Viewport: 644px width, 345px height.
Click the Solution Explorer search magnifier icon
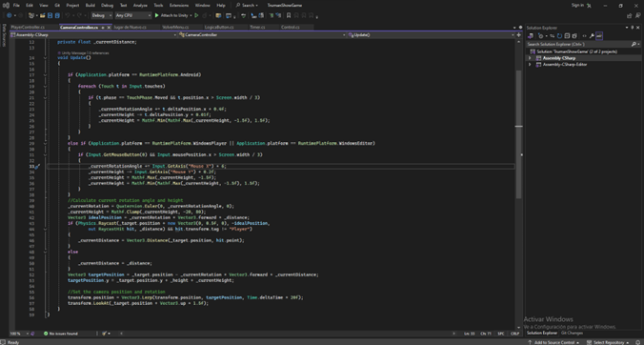(x=634, y=44)
